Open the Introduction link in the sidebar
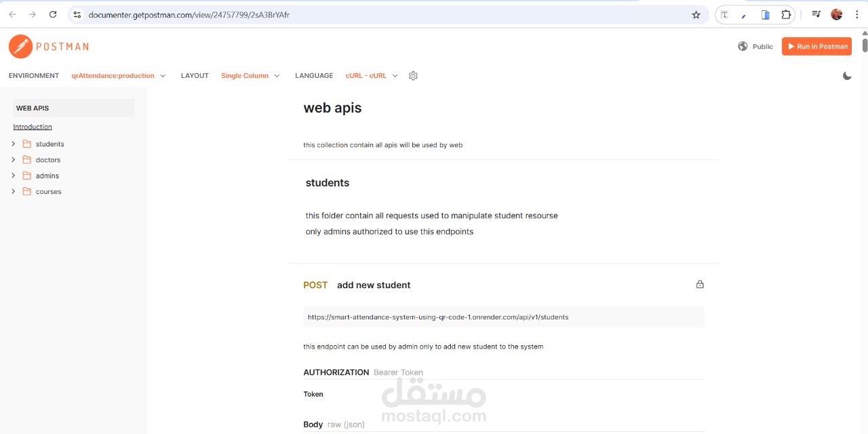 coord(33,127)
